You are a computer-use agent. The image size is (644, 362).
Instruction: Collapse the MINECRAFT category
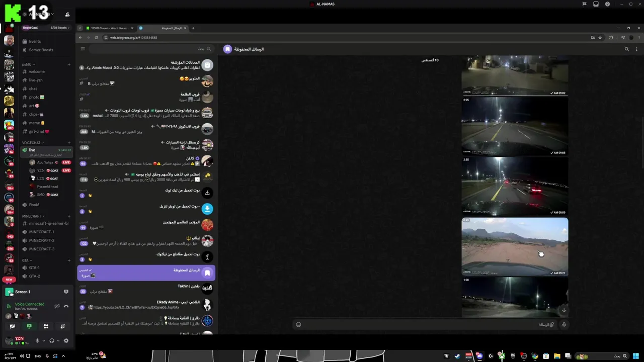point(33,216)
